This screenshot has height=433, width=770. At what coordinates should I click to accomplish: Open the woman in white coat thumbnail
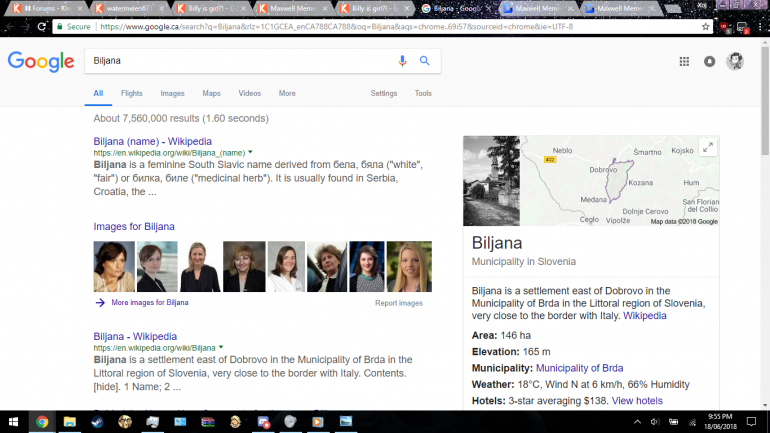(286, 267)
